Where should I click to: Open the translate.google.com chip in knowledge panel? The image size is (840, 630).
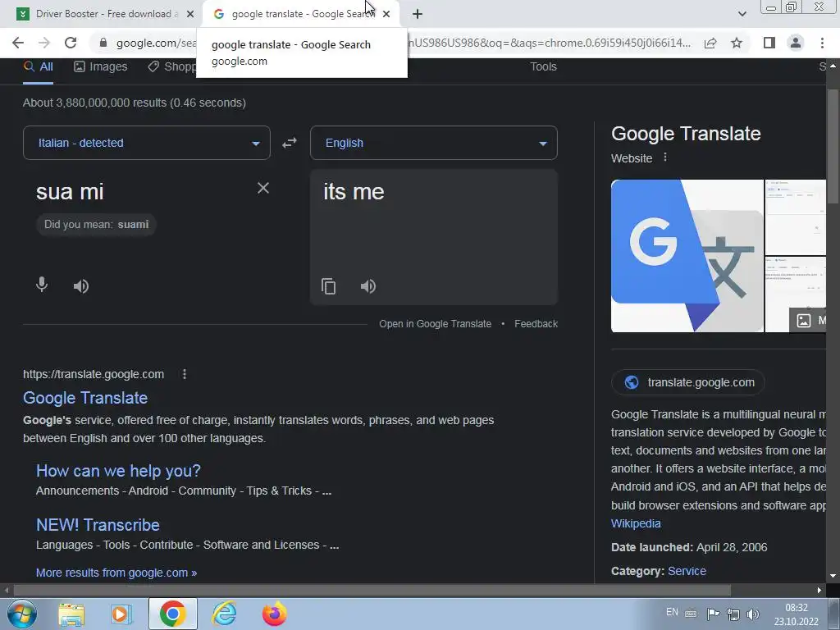click(688, 382)
